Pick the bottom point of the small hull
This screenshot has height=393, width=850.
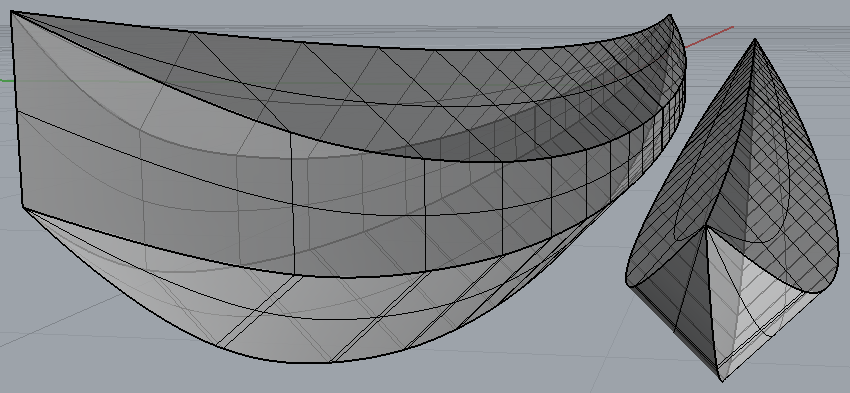click(722, 379)
